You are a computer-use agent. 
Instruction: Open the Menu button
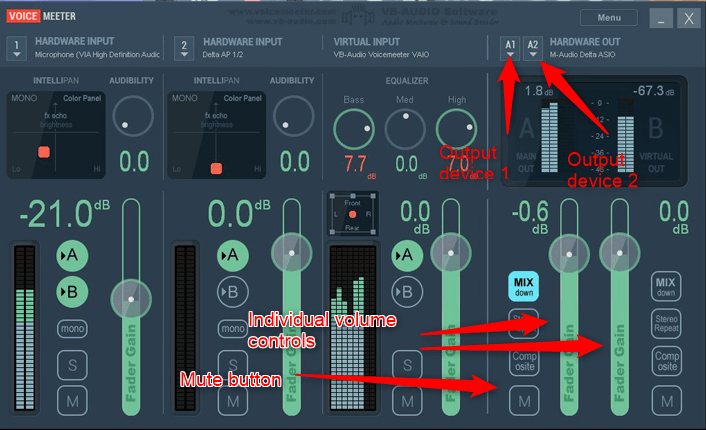click(x=609, y=18)
